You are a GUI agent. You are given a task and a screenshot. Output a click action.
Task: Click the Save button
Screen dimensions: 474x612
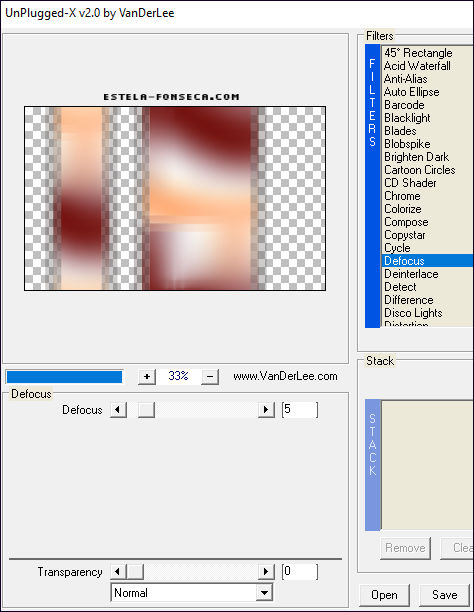pyautogui.click(x=444, y=595)
